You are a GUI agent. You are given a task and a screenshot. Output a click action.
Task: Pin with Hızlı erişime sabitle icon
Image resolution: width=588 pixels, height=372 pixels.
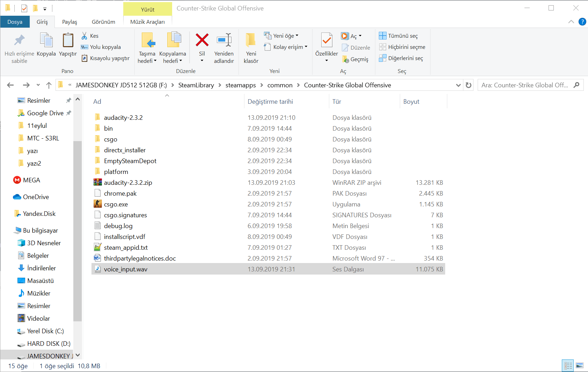[19, 40]
